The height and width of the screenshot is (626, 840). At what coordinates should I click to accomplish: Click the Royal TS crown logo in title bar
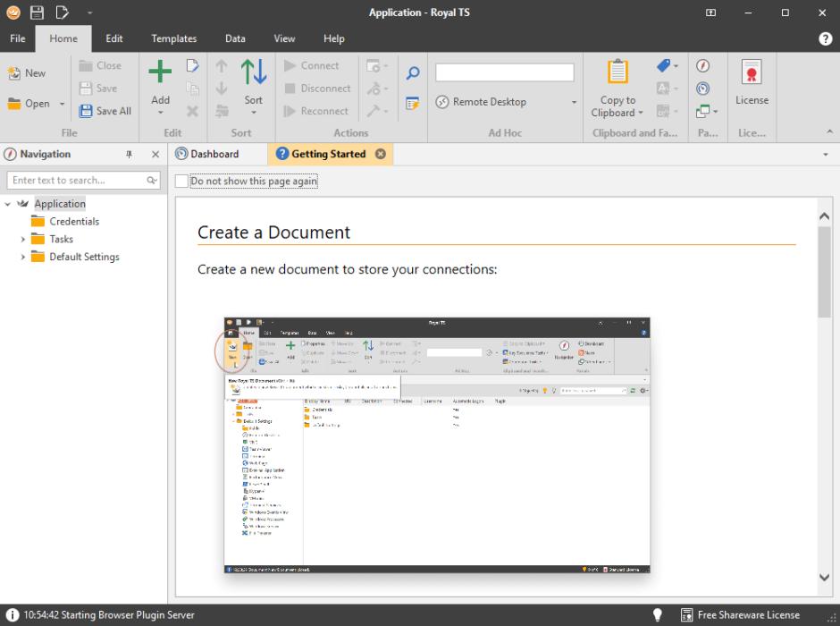coord(13,13)
